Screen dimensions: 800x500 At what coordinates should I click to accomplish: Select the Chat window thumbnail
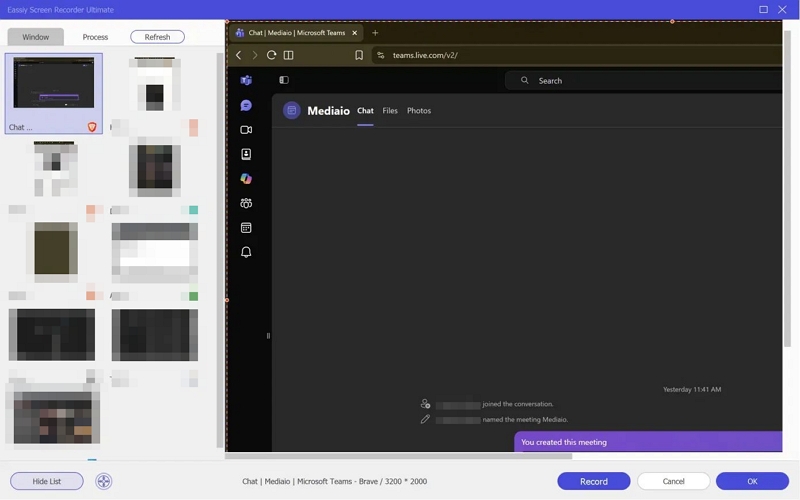click(x=54, y=93)
